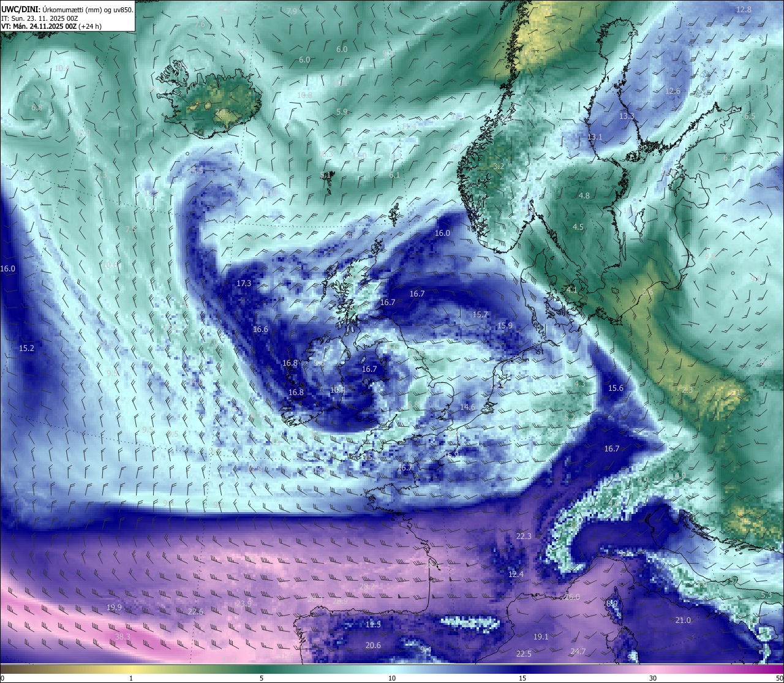The image size is (784, 683).
Task: Click the 19.1 value label
Action: [541, 636]
